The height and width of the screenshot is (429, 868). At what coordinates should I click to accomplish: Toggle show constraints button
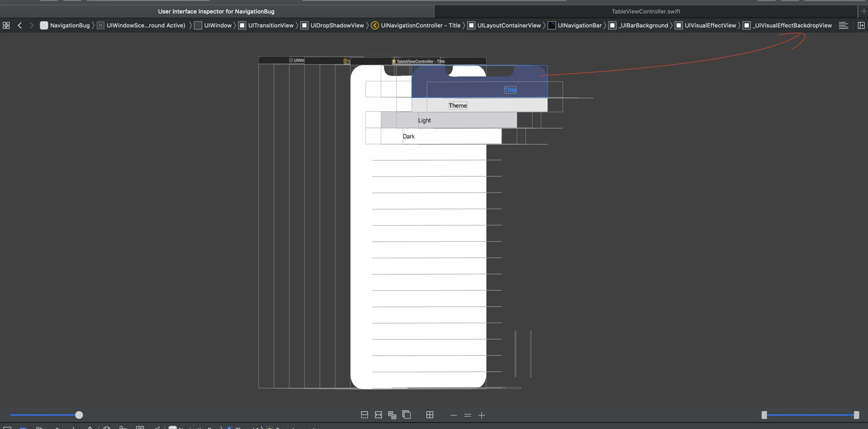379,415
